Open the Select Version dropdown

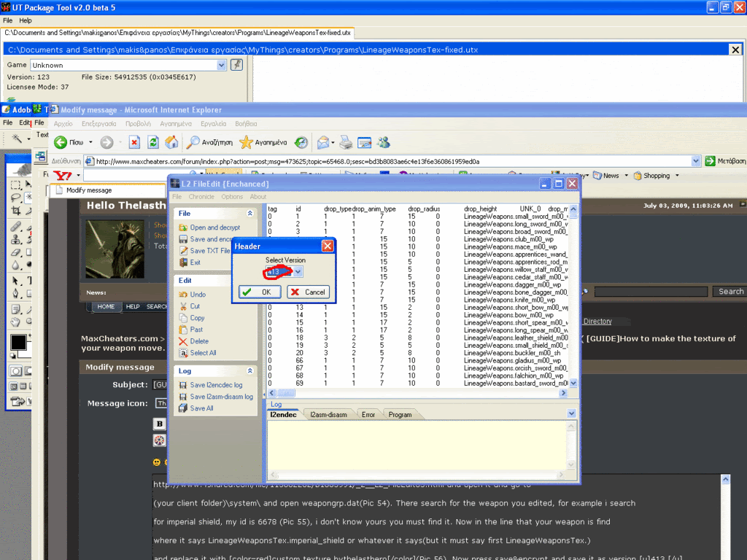coord(298,271)
